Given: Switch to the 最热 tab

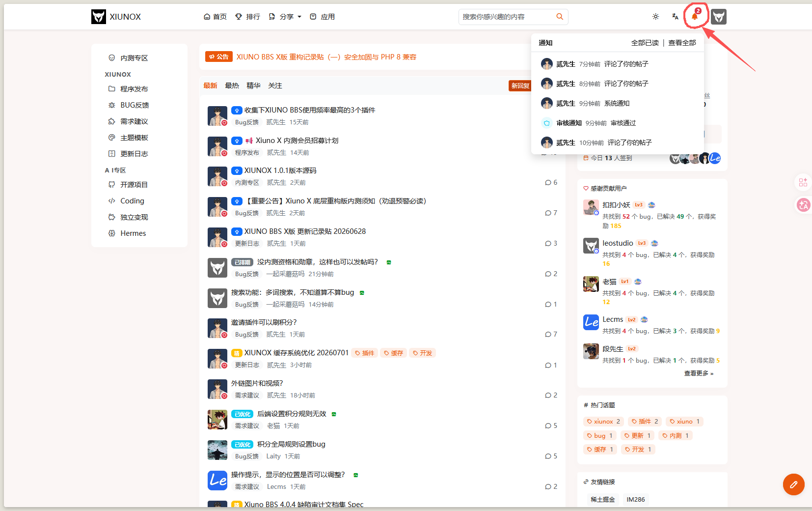Looking at the screenshot, I should [232, 85].
